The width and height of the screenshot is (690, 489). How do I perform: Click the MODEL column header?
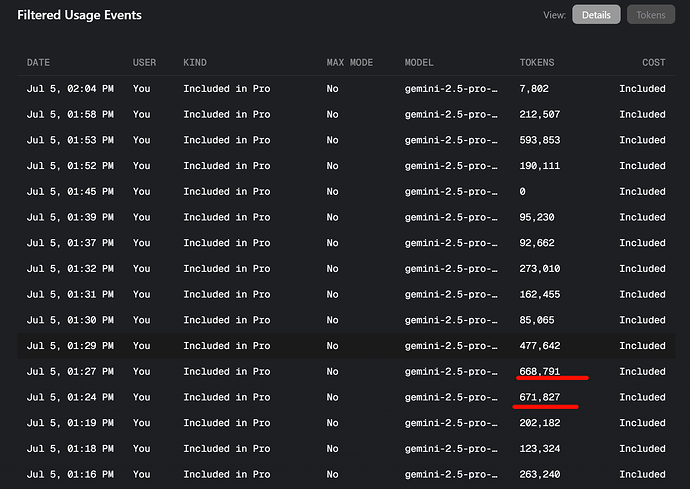(x=419, y=63)
